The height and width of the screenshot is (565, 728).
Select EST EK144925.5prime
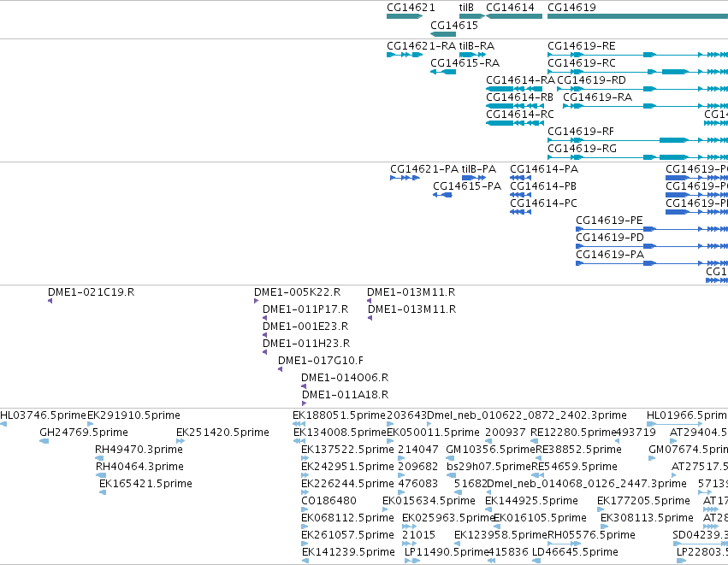531,501
